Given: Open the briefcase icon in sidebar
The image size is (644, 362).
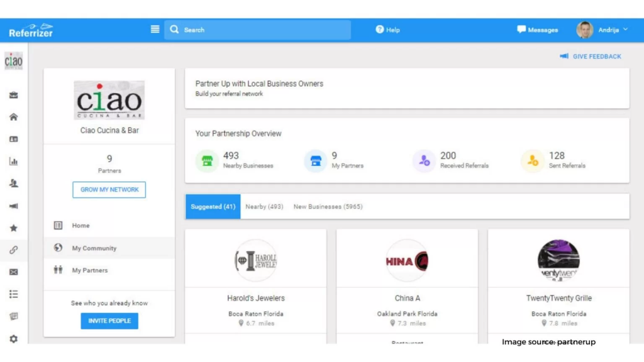Looking at the screenshot, I should pos(14,95).
